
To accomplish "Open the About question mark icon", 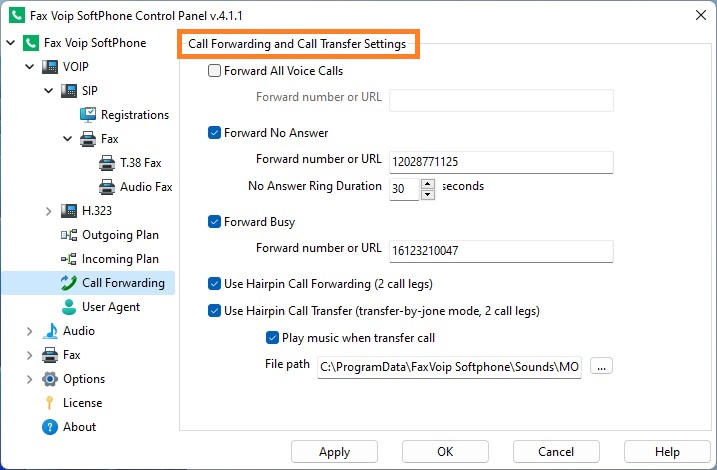I will pyautogui.click(x=49, y=427).
